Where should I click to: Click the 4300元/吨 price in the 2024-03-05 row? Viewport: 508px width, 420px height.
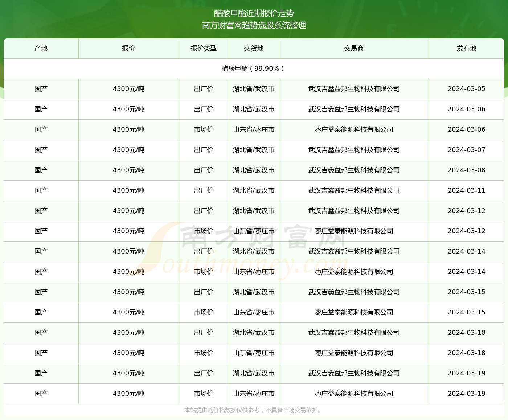128,89
